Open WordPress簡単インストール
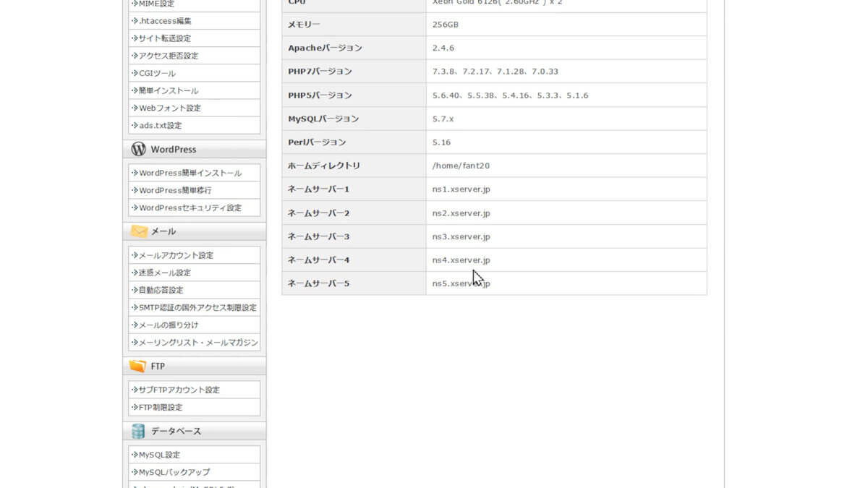The height and width of the screenshot is (488, 868). click(190, 173)
